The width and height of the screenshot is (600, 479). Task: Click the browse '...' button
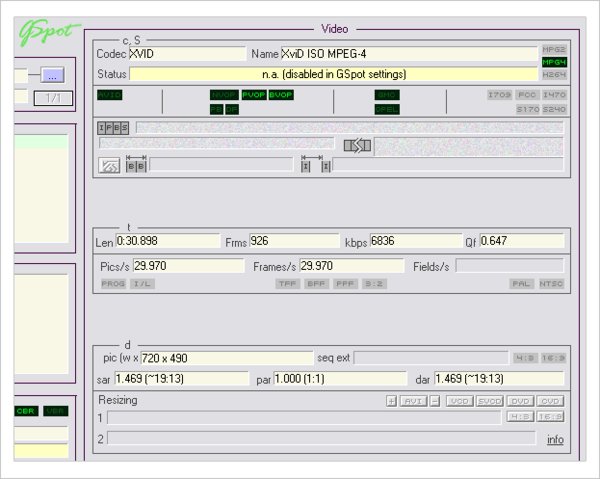coord(52,75)
